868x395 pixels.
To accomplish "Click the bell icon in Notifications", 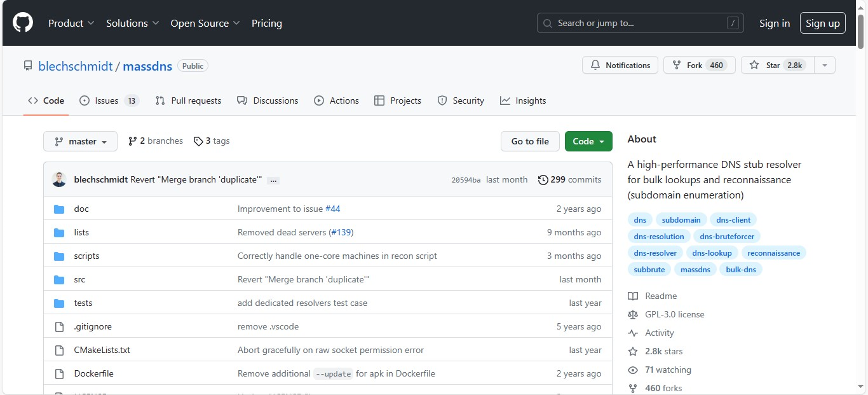I will pyautogui.click(x=595, y=65).
